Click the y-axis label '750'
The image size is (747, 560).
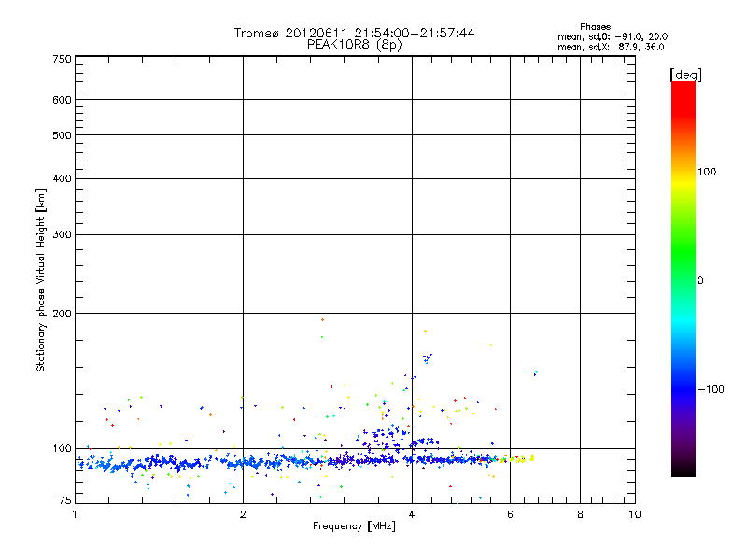(x=63, y=59)
